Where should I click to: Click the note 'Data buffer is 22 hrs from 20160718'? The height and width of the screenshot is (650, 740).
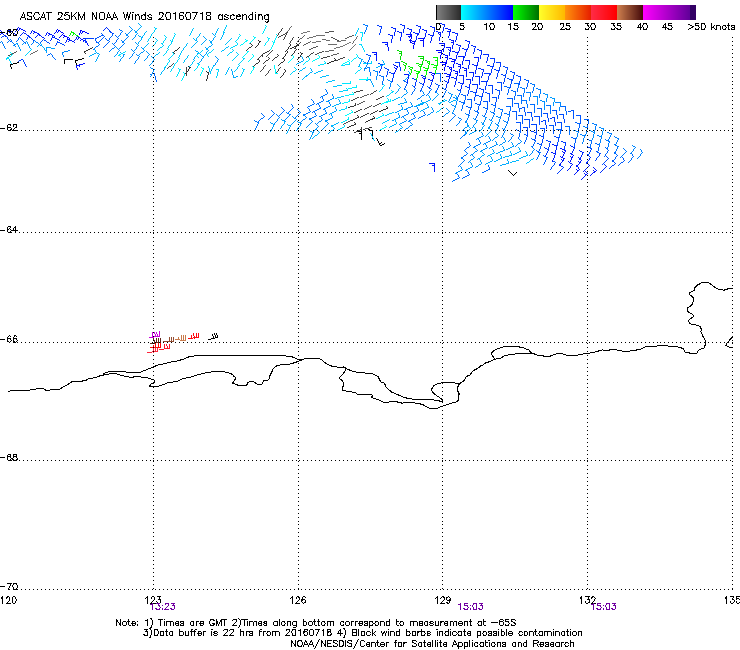(238, 633)
